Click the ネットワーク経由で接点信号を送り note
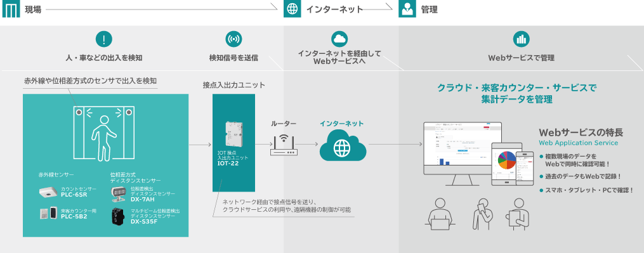The image size is (644, 253). tap(269, 202)
